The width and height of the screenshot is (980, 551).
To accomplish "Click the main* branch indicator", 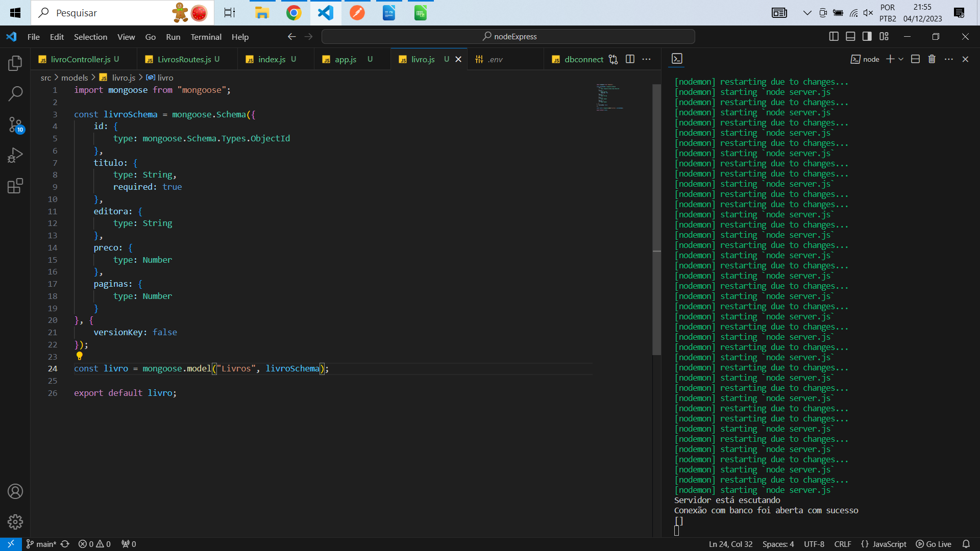I will click(x=41, y=544).
